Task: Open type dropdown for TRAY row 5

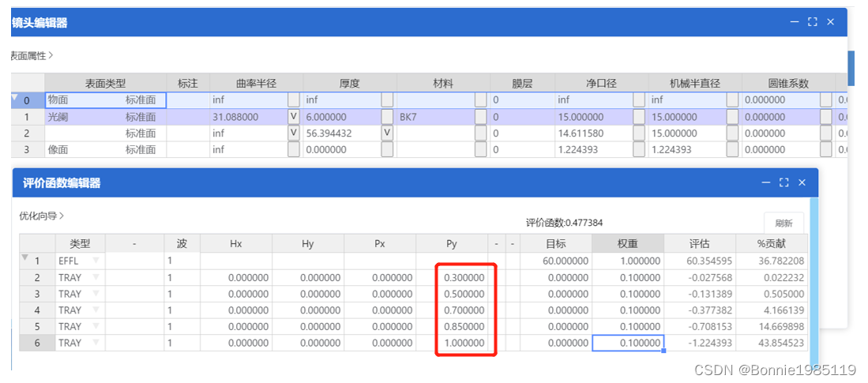Action: point(96,327)
